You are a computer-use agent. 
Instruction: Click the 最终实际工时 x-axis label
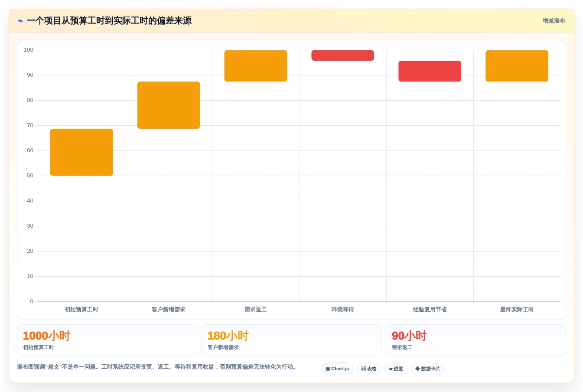click(x=517, y=310)
